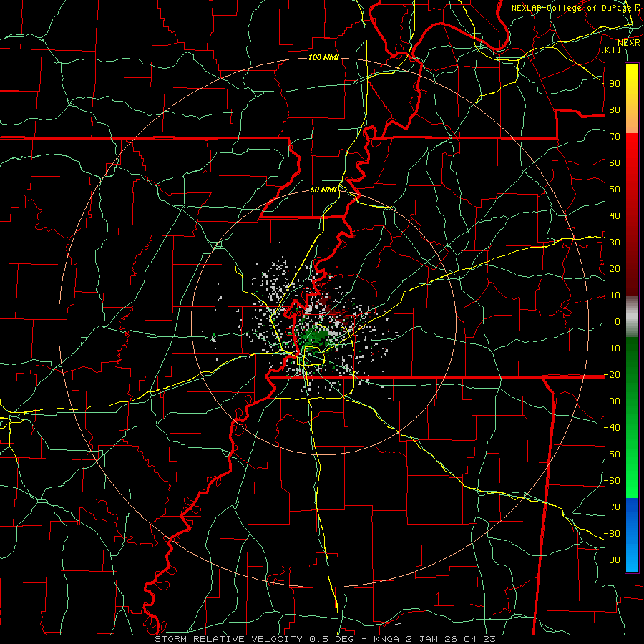Click the "10" value on velocity scale

615,296
